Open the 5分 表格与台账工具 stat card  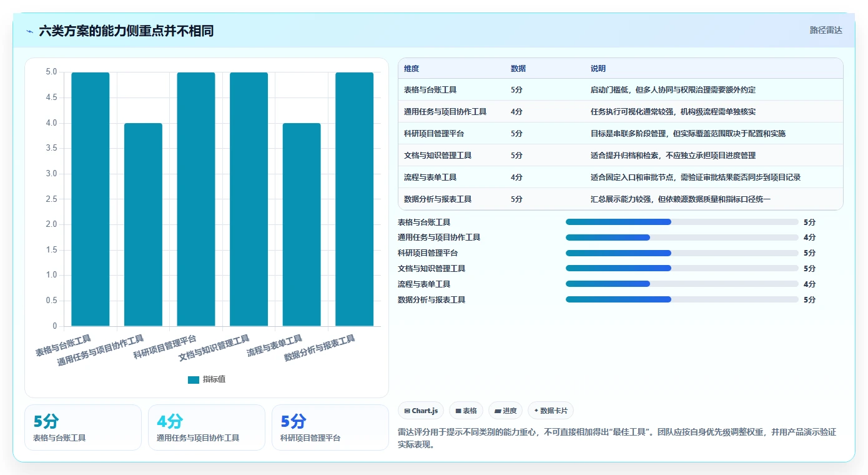(x=83, y=427)
